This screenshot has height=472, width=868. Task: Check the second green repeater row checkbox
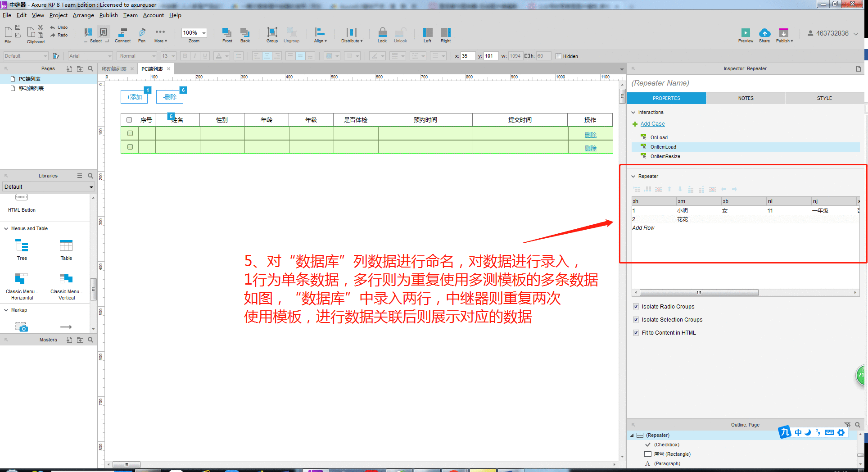pos(130,147)
